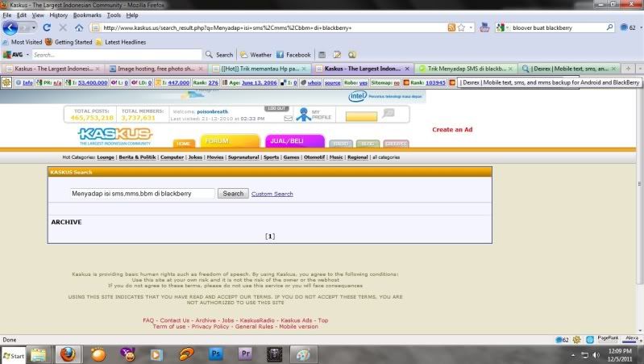Open the Firefox taskbar icon
This screenshot has height=364, width=644.
[x=68, y=354]
